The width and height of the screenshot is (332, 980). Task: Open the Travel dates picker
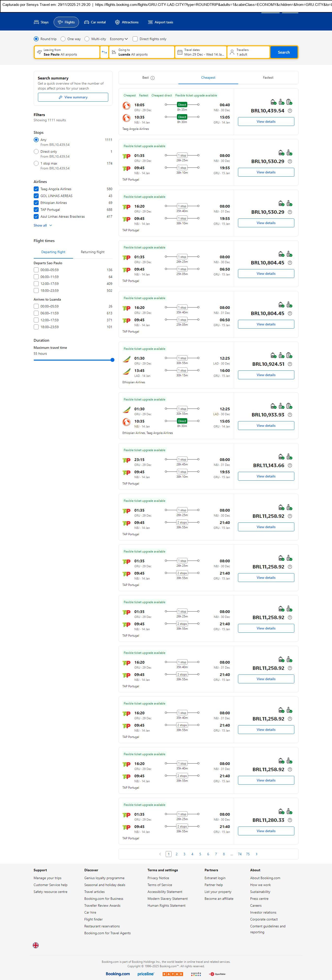point(201,52)
